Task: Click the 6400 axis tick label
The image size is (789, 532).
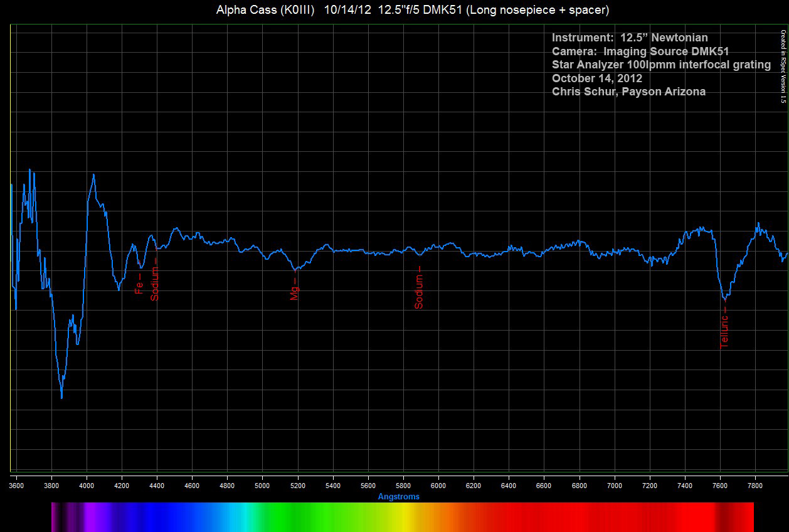Action: point(509,485)
